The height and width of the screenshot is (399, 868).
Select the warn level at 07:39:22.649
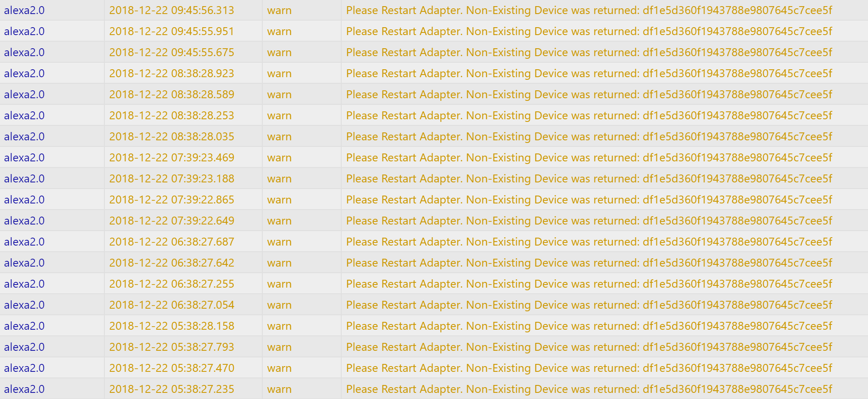pos(279,221)
